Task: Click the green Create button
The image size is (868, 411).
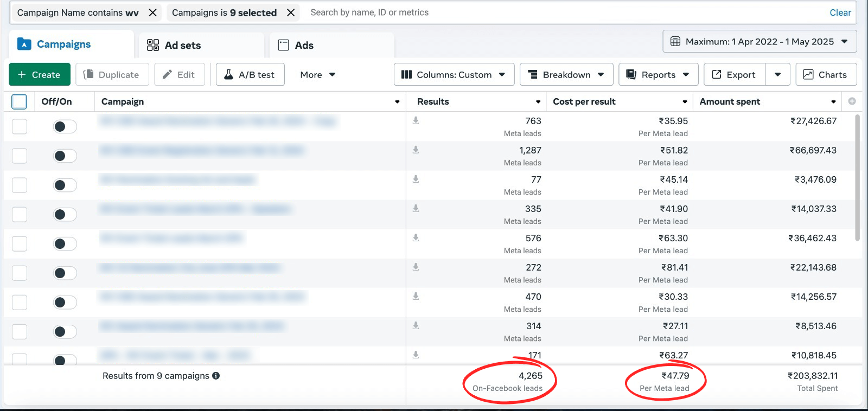Action: [x=40, y=75]
